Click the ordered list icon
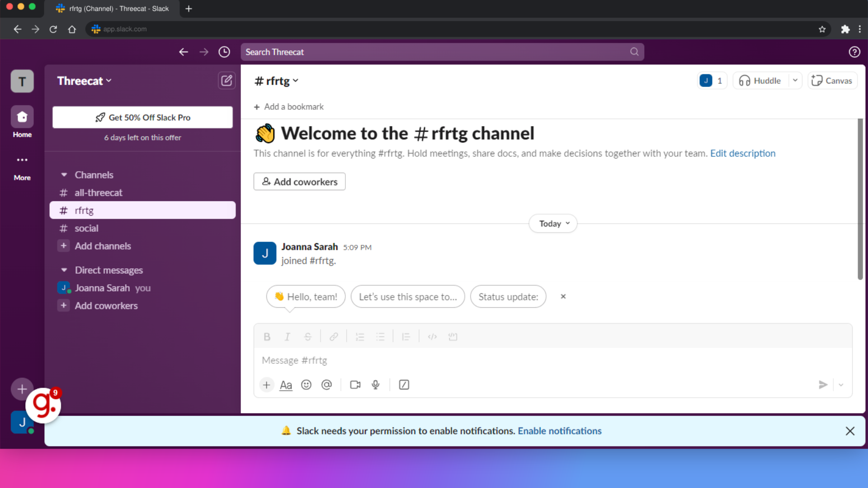The image size is (868, 488). pyautogui.click(x=359, y=337)
